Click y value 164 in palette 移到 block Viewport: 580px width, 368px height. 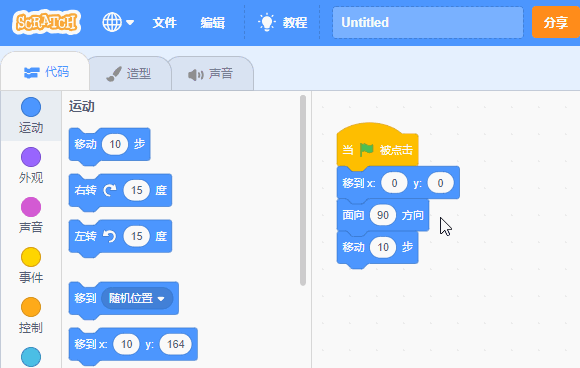tap(175, 344)
